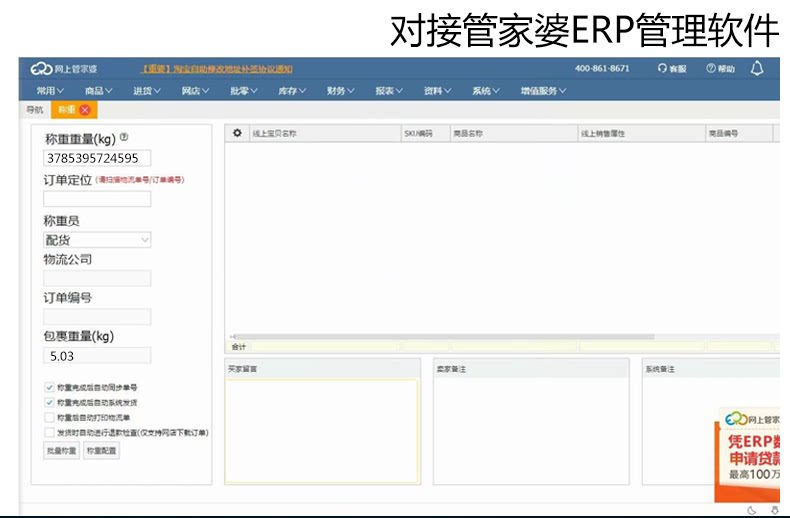Click inside the 买家留言 text area
This screenshot has height=518, width=790.
[x=322, y=430]
